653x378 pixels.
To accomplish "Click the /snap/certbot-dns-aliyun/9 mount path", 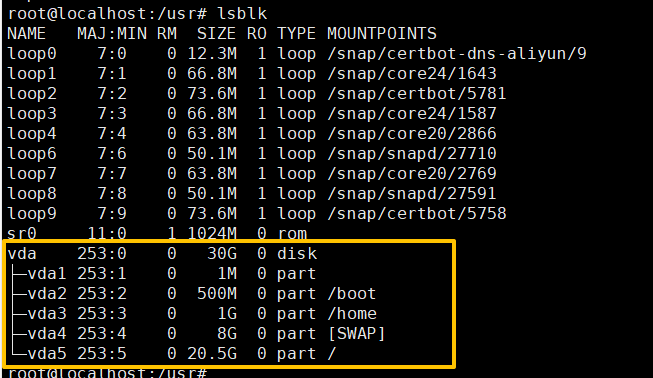I will tap(456, 54).
